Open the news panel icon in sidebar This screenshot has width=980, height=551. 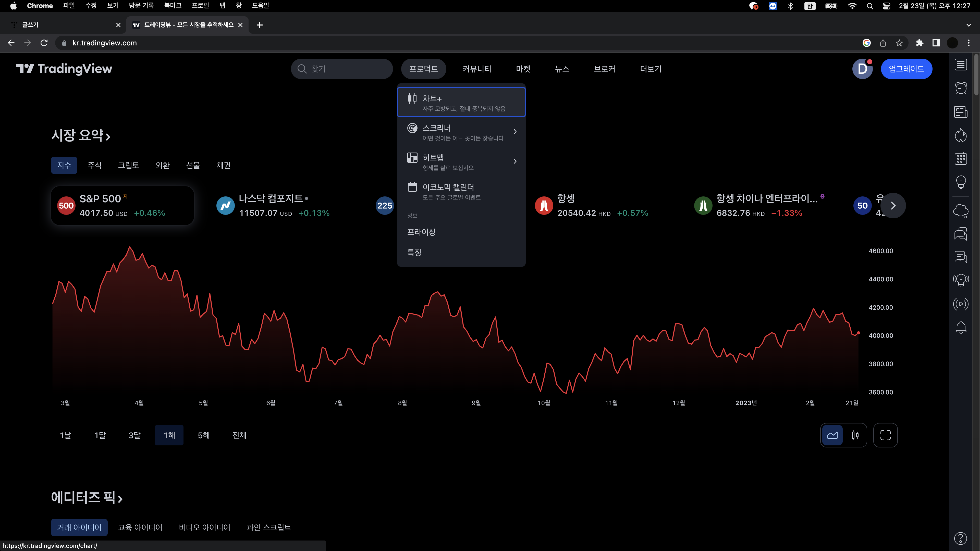[961, 112]
